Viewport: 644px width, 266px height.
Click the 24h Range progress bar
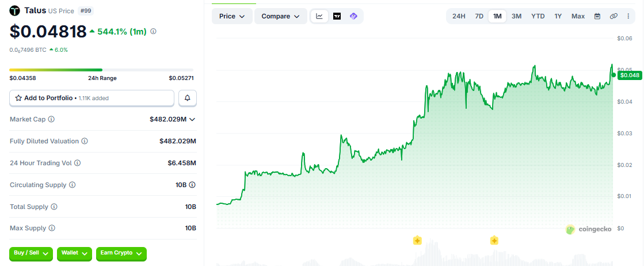(x=101, y=70)
